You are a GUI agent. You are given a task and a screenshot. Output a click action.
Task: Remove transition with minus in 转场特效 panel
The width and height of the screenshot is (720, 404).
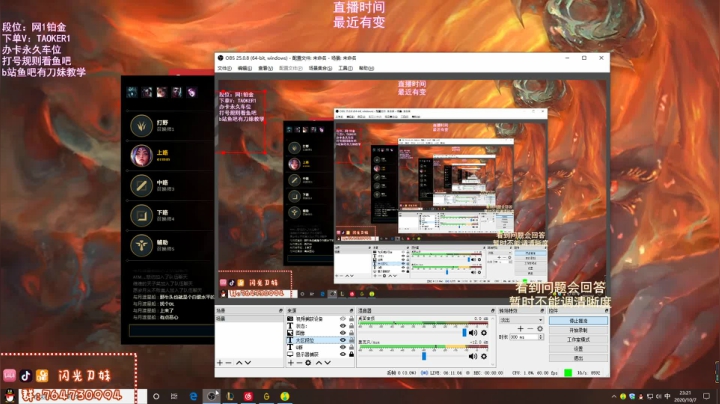(530, 329)
